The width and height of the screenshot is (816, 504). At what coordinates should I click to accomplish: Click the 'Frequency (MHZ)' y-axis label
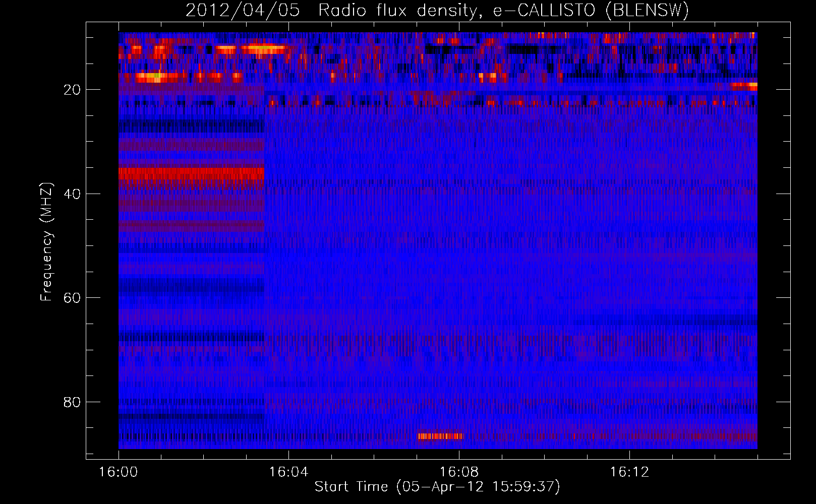pos(46,242)
